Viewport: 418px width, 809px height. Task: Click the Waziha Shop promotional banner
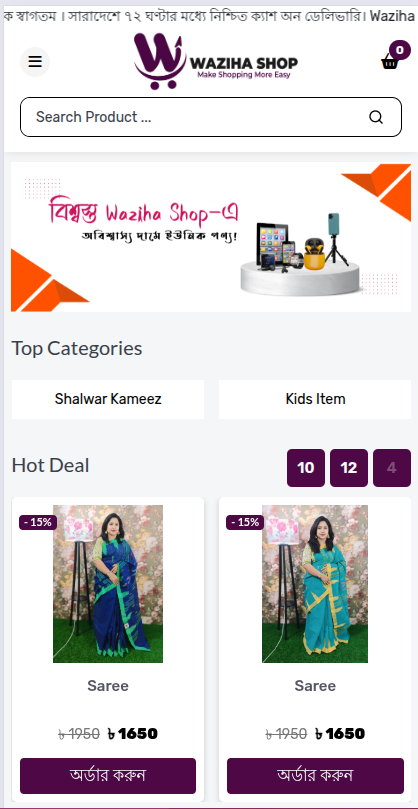pos(211,237)
